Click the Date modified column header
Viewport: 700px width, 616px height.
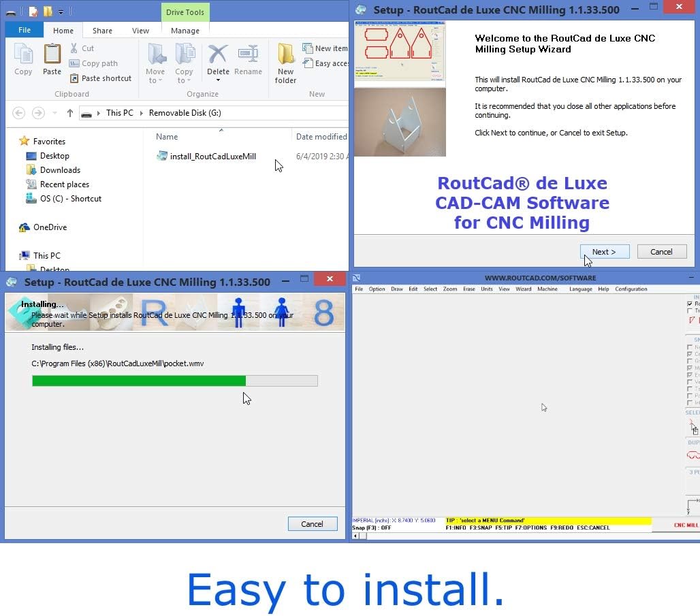pos(321,137)
